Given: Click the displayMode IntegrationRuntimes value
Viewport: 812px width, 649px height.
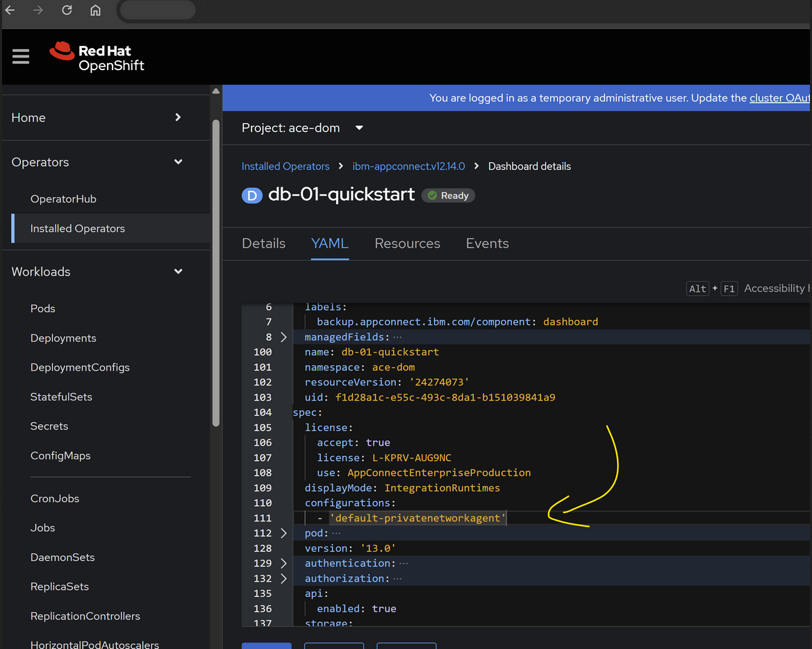Looking at the screenshot, I should 442,488.
